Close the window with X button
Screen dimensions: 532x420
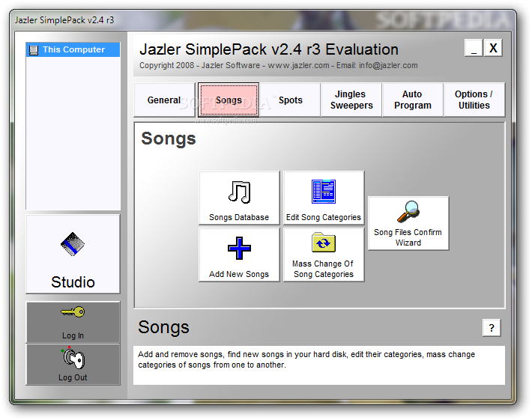coord(493,48)
